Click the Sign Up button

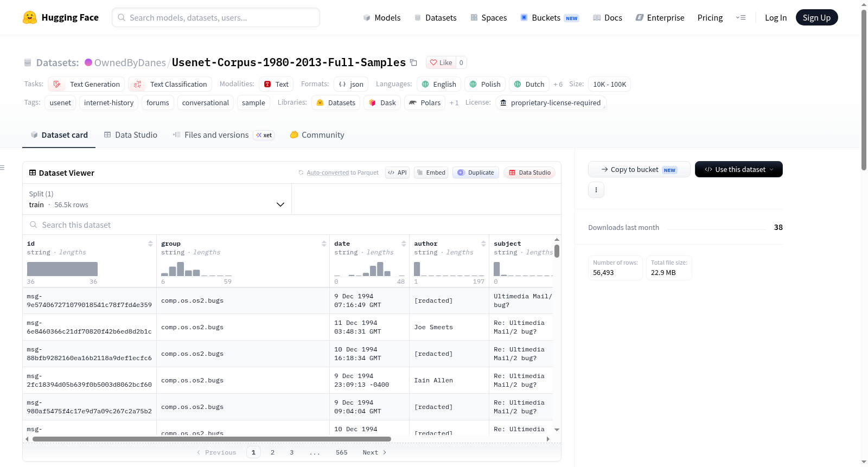click(816, 17)
